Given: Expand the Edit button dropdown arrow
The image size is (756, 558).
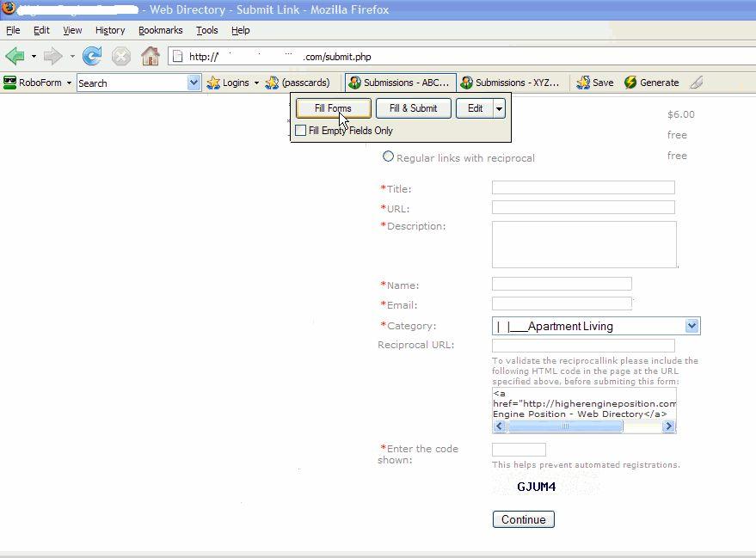Looking at the screenshot, I should tap(499, 108).
